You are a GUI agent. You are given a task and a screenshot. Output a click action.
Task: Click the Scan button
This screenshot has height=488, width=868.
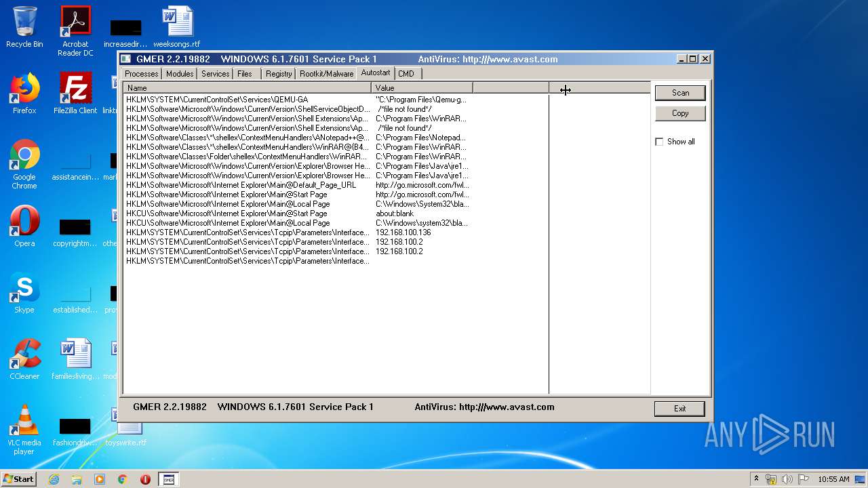pos(680,93)
